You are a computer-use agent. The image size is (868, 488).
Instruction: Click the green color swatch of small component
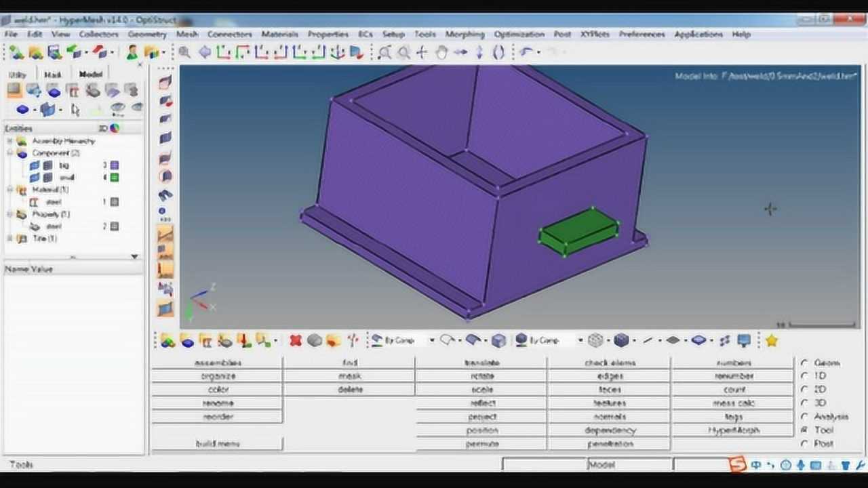tap(115, 178)
